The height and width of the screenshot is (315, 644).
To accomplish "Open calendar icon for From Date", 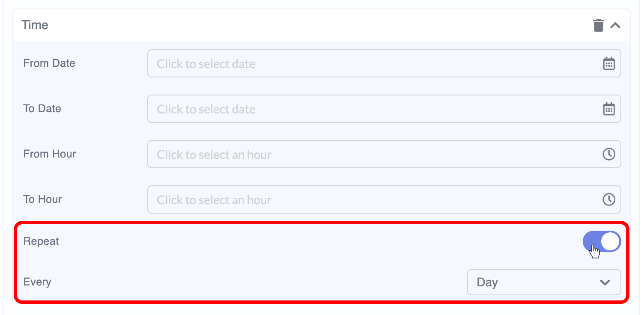I will 608,64.
